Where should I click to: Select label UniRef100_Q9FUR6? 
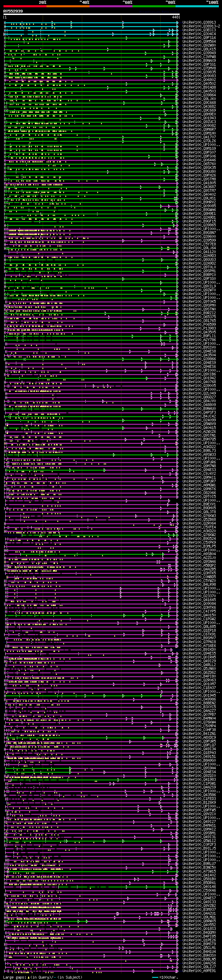[x=199, y=462]
